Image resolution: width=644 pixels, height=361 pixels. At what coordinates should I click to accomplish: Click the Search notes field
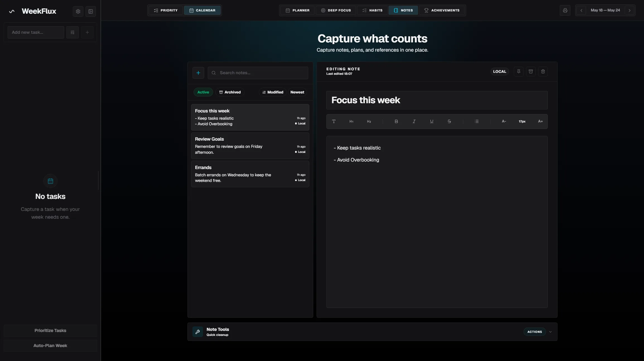pyautogui.click(x=258, y=73)
